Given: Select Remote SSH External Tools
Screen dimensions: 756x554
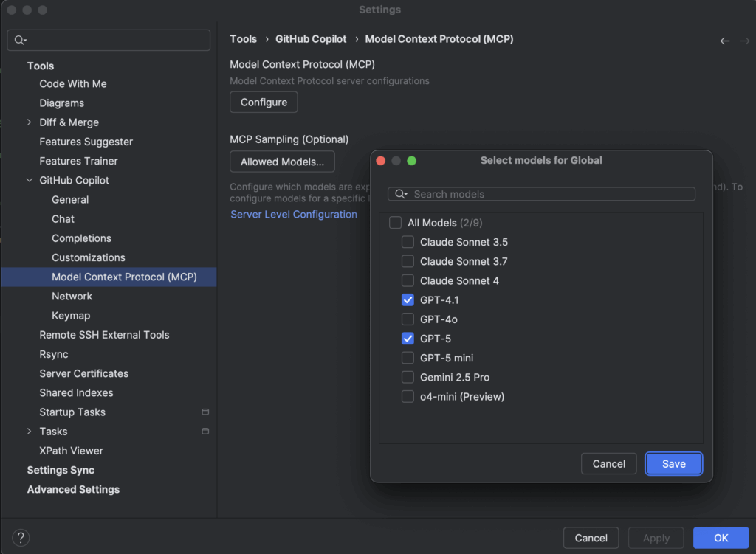Looking at the screenshot, I should 104,335.
